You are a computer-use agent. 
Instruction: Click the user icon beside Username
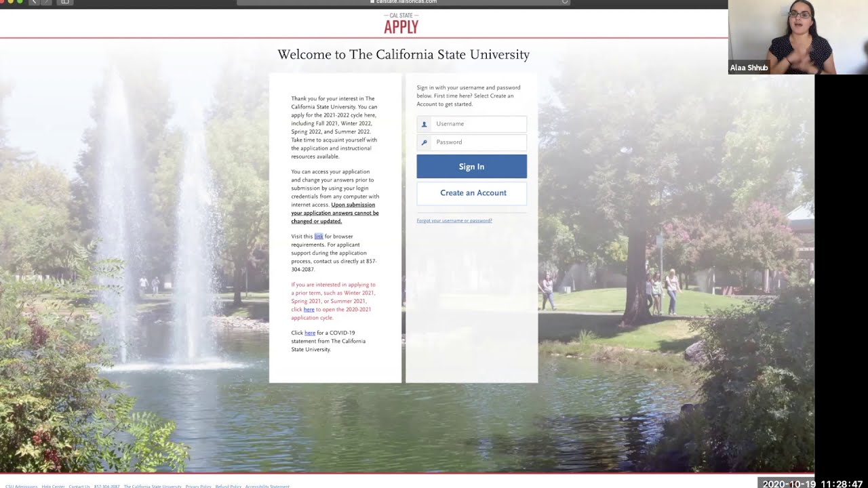pos(424,124)
